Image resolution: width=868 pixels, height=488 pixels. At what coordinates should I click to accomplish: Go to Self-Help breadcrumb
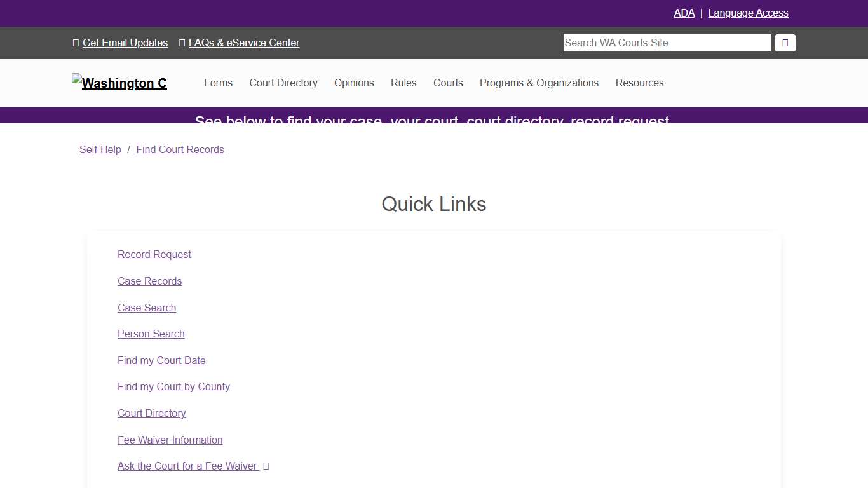point(100,150)
